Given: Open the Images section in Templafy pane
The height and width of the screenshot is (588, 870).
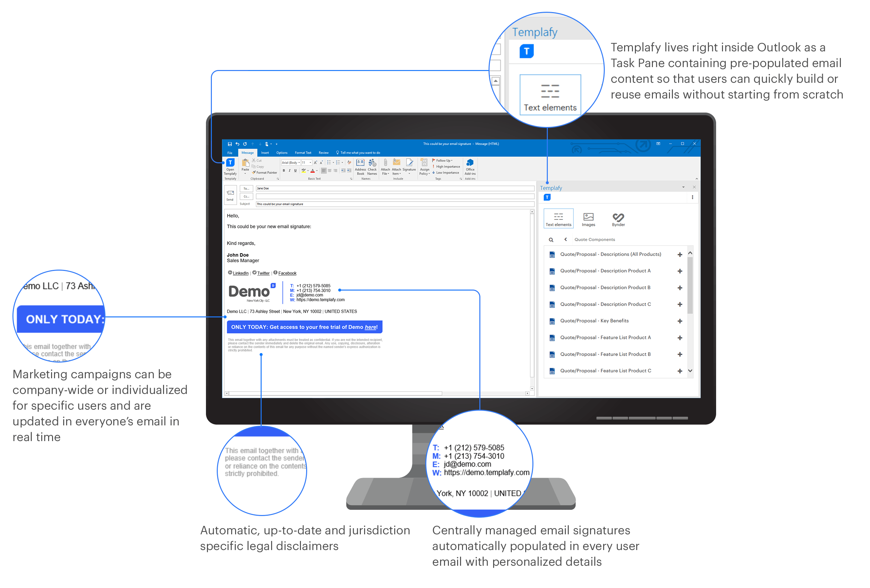Looking at the screenshot, I should pyautogui.click(x=588, y=219).
